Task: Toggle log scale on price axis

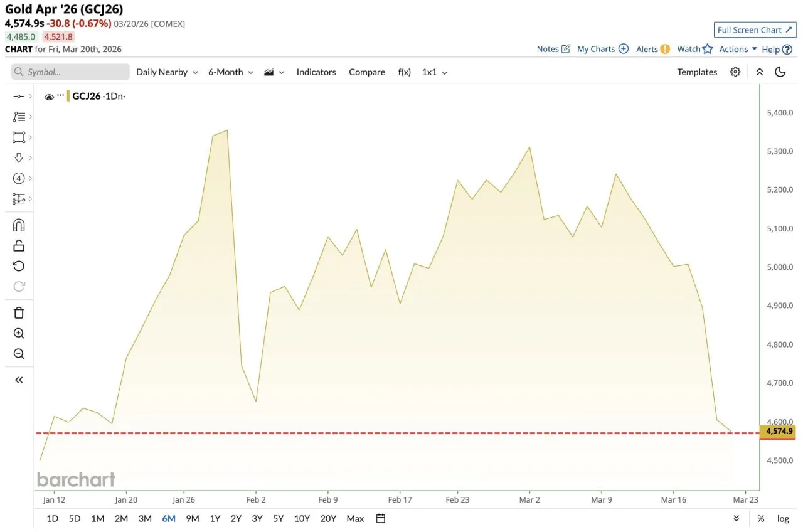Action: [x=783, y=518]
